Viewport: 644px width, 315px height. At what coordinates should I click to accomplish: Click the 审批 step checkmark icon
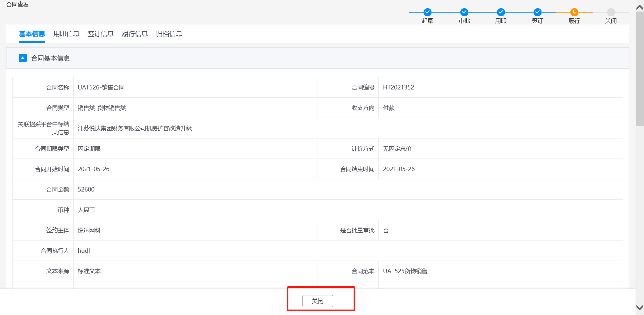pyautogui.click(x=464, y=12)
